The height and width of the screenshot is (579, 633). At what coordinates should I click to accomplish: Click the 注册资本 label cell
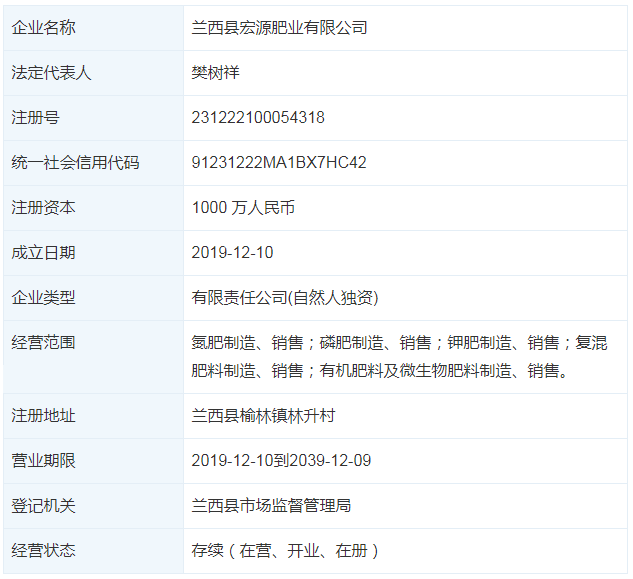click(x=43, y=208)
